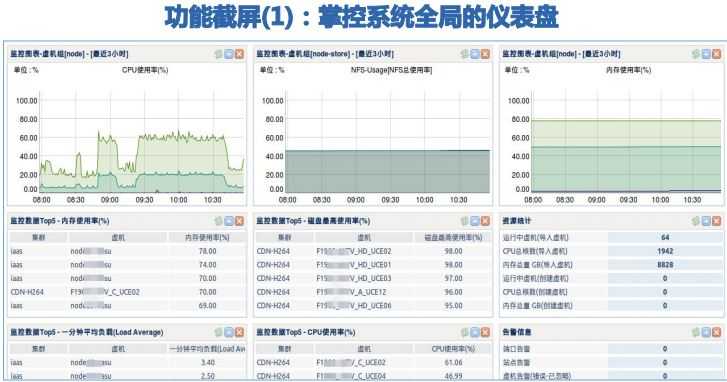Click disk usage value 97.00
Screen dimensions: 727x382
pos(453,278)
